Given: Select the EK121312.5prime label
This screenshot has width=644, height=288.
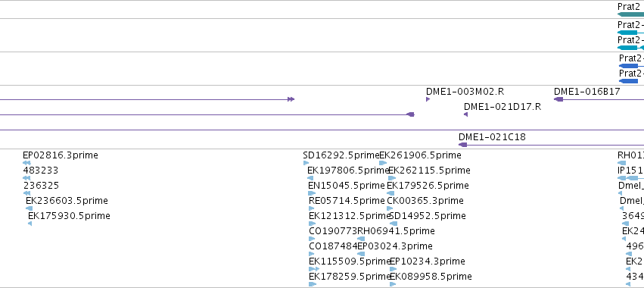Looking at the screenshot, I should point(350,216).
